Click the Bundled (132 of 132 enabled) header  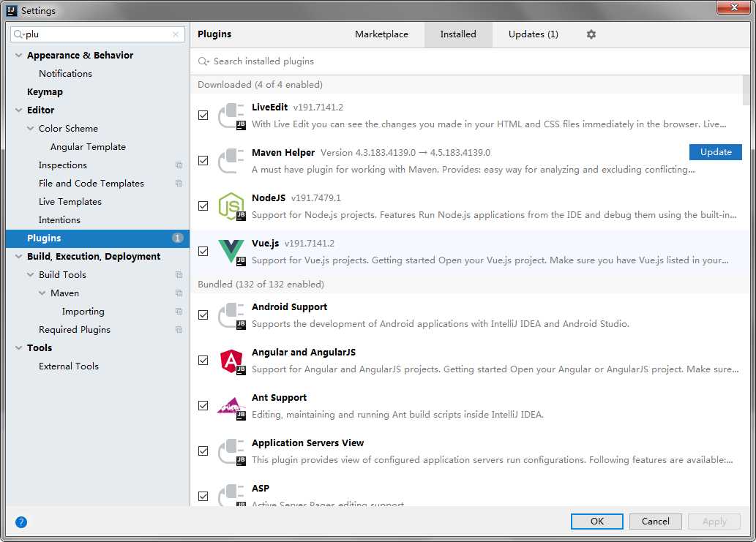pyautogui.click(x=261, y=285)
